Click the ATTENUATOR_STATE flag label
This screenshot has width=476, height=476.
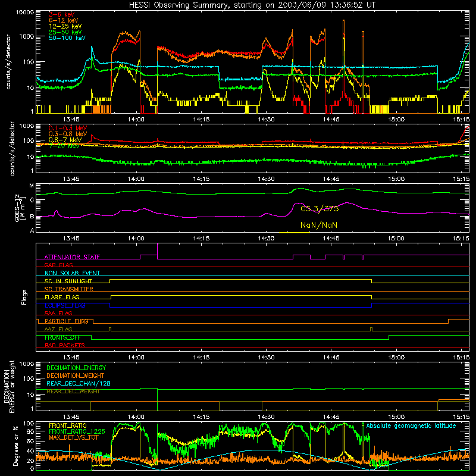[x=72, y=257]
